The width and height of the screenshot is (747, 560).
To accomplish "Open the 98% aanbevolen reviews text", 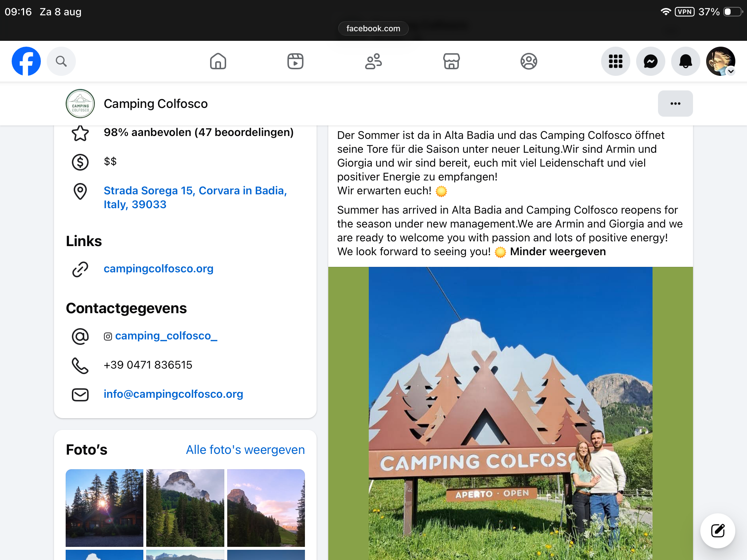I will pos(199,132).
